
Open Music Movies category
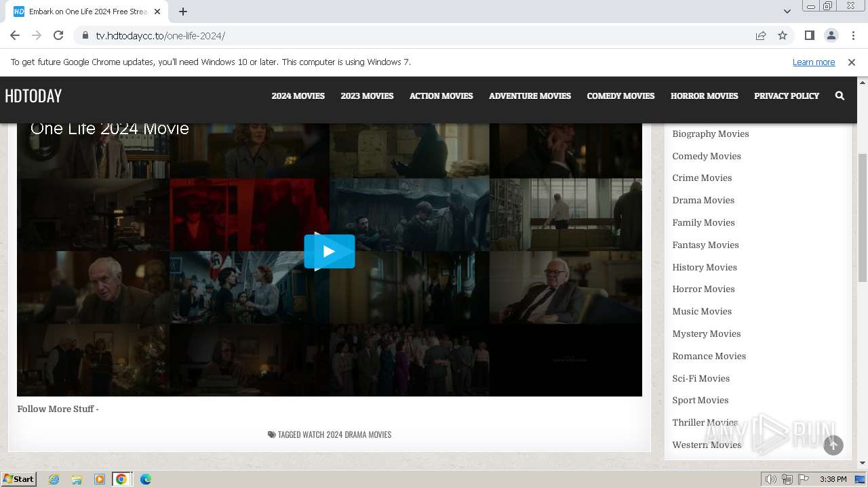coord(702,311)
